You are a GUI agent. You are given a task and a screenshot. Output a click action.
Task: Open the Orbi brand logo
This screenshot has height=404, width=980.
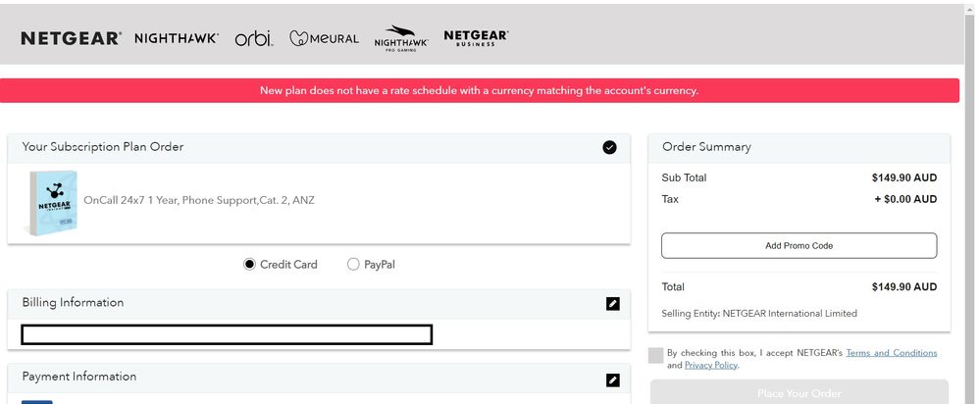(254, 38)
